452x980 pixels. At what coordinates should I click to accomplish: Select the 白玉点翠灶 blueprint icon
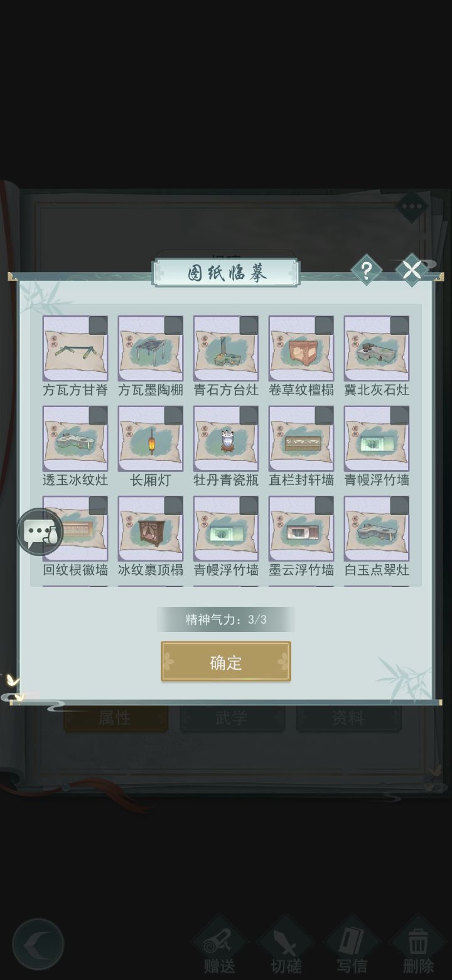click(377, 529)
